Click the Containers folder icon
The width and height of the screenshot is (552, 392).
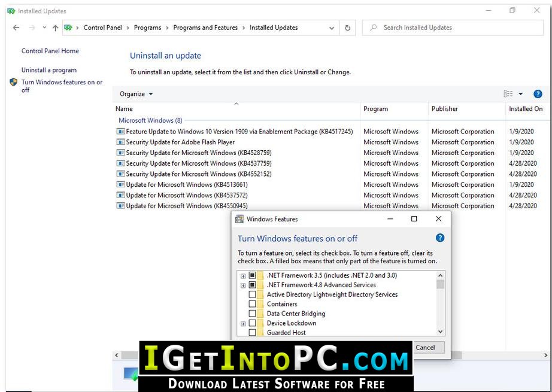(x=260, y=303)
